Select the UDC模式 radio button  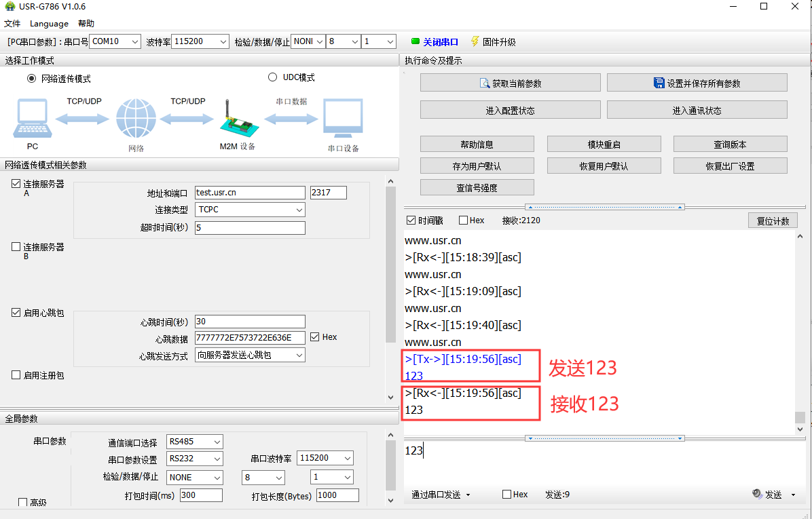(273, 77)
